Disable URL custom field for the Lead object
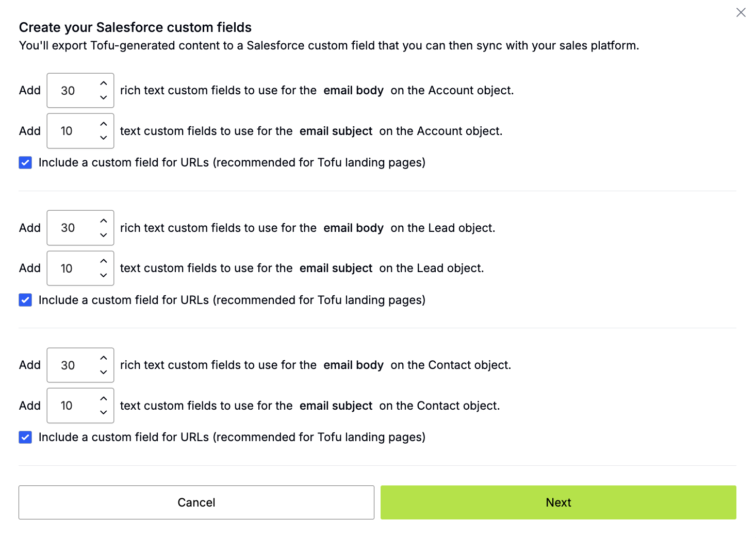This screenshot has width=756, height=538. pyautogui.click(x=25, y=300)
